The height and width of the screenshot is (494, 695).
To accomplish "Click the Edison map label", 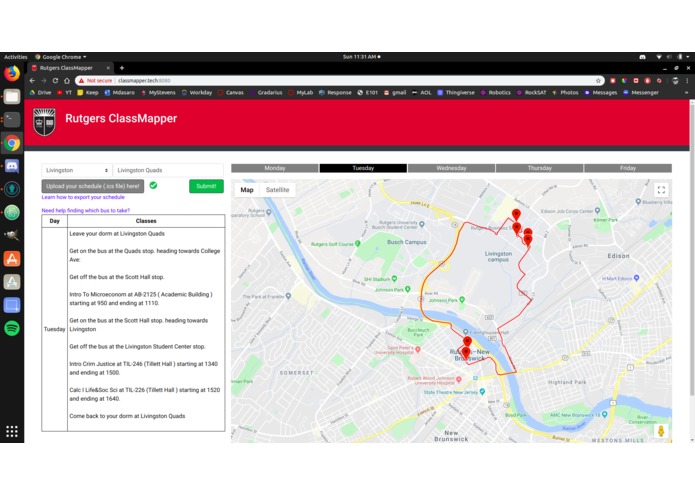I will pyautogui.click(x=618, y=256).
